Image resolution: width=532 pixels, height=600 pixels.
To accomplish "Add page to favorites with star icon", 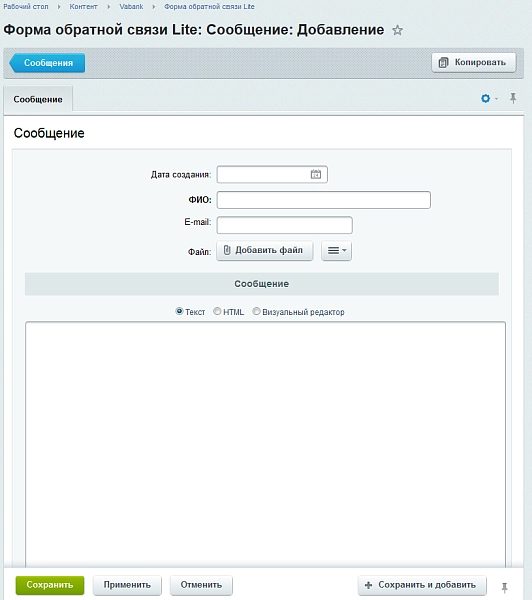I will (x=397, y=30).
